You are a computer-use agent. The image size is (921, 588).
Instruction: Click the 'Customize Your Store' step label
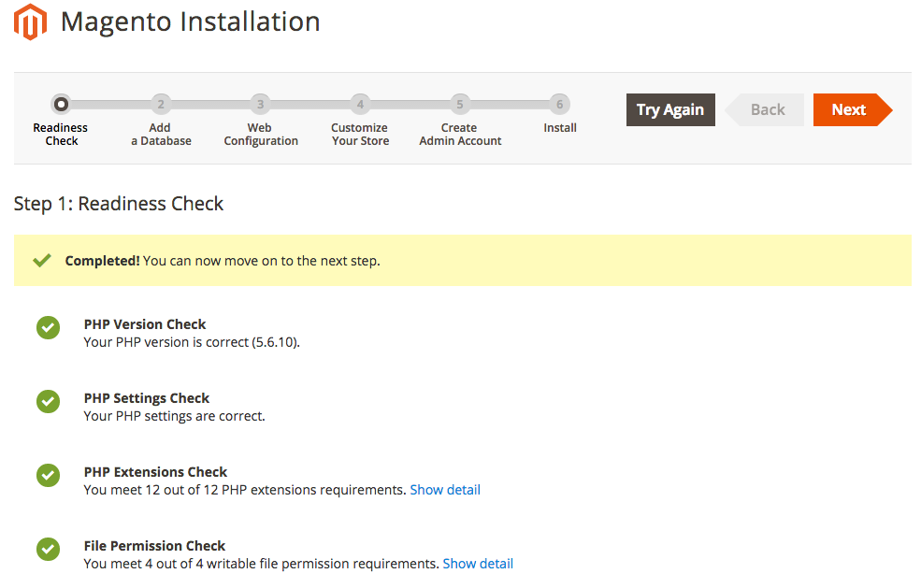(x=360, y=135)
